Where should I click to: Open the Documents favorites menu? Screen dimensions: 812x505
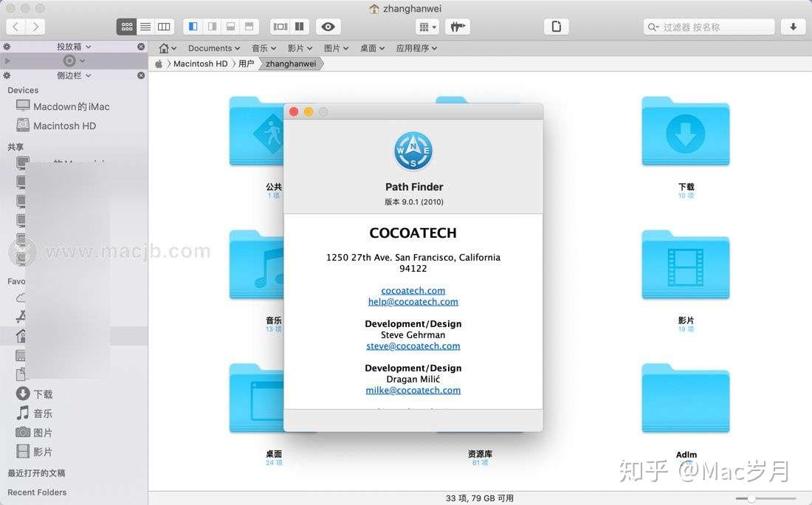[214, 48]
